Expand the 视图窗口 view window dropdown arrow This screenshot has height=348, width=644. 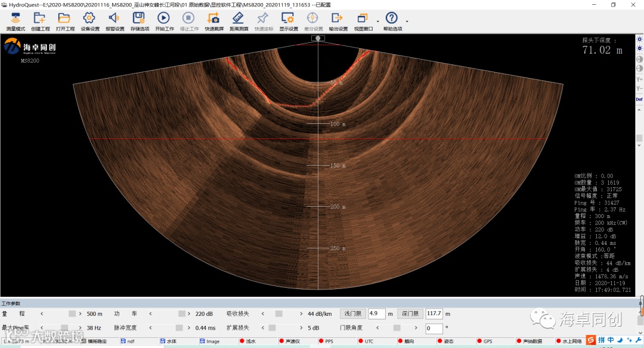point(377,21)
